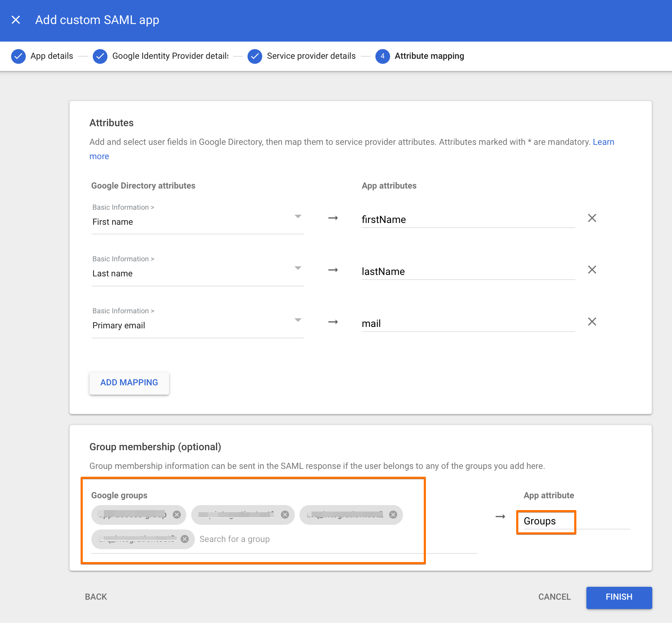Click the 'App attribute' label beside Groups
The image size is (672, 623).
(x=549, y=495)
